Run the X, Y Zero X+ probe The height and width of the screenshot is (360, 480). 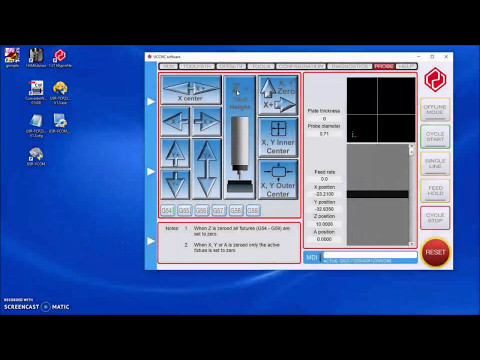coord(278,95)
